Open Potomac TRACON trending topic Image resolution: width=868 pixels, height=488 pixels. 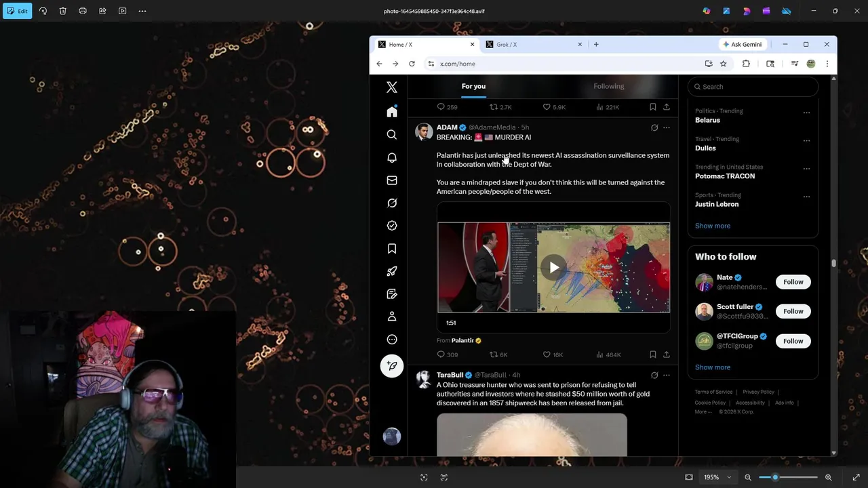[725, 176]
